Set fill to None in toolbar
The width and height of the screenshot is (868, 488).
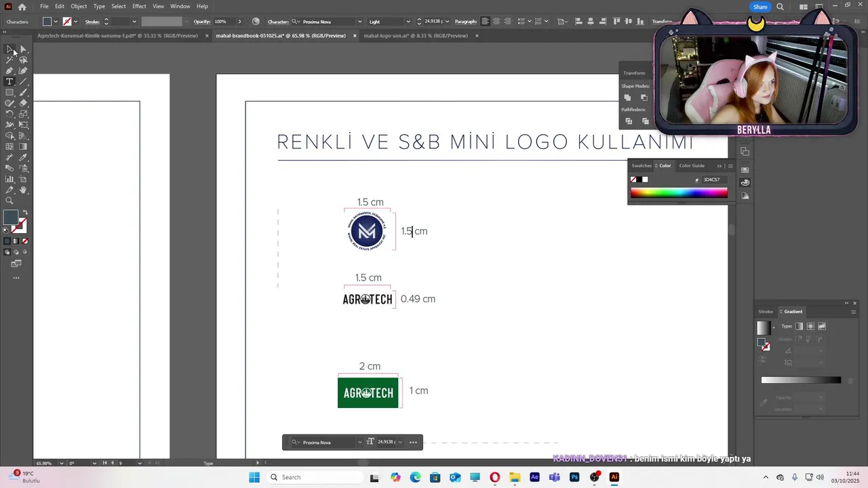coord(25,241)
